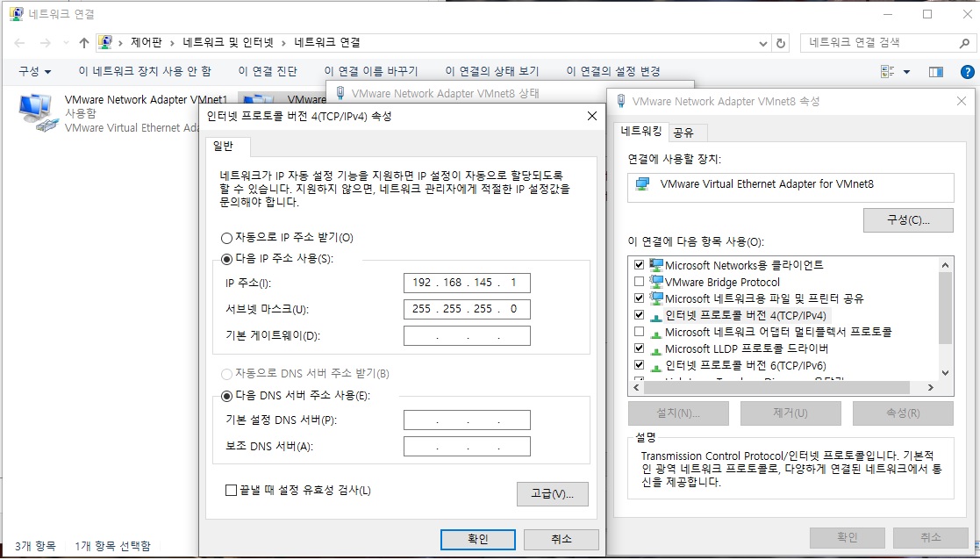Go up one level with the up arrow
Image resolution: width=980 pixels, height=560 pixels.
click(84, 43)
